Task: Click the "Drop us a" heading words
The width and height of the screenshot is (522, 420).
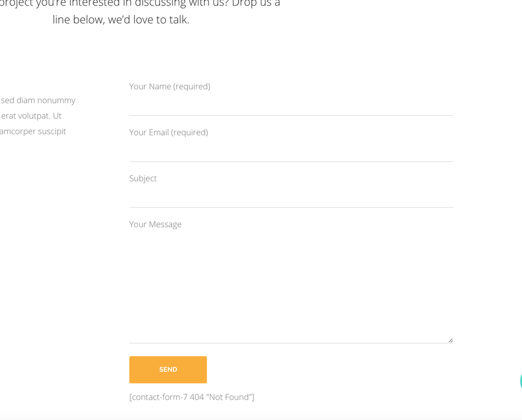Action: tap(256, 3)
